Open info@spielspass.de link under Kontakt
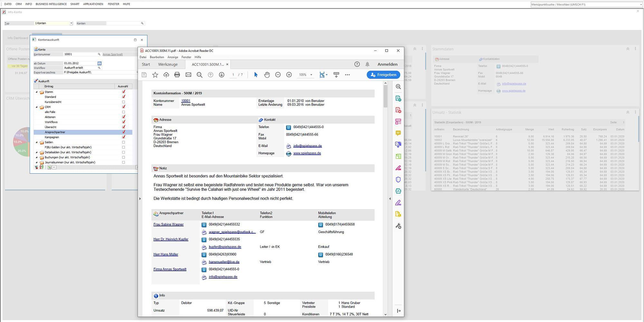This screenshot has width=644, height=322. coord(308,146)
